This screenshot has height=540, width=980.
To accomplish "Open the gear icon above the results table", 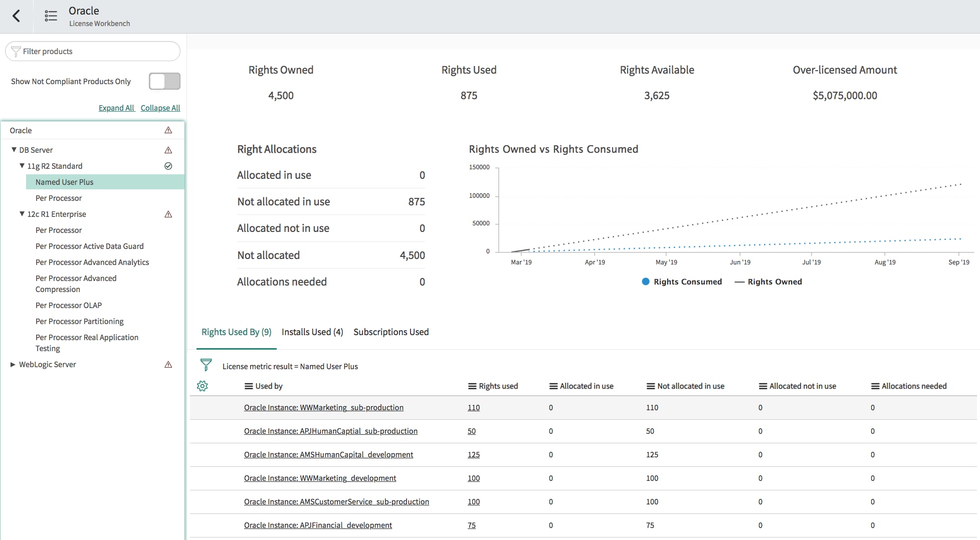I will tap(203, 386).
